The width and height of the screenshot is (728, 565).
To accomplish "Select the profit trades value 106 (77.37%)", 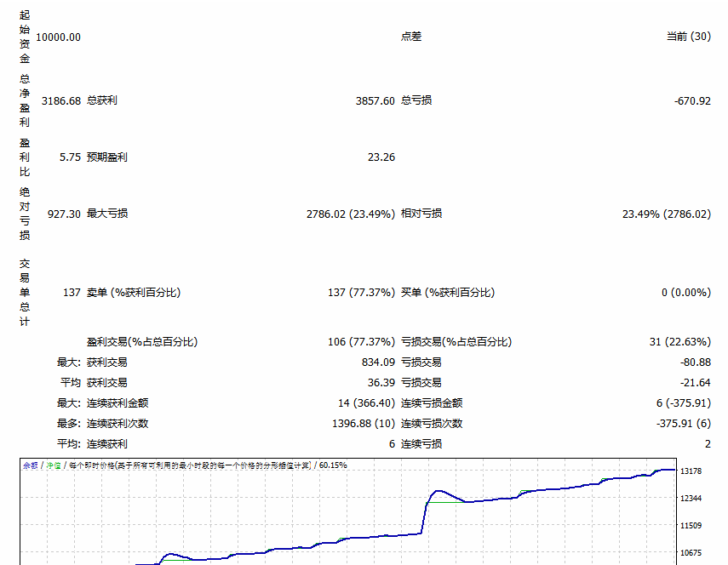I will point(361,342).
